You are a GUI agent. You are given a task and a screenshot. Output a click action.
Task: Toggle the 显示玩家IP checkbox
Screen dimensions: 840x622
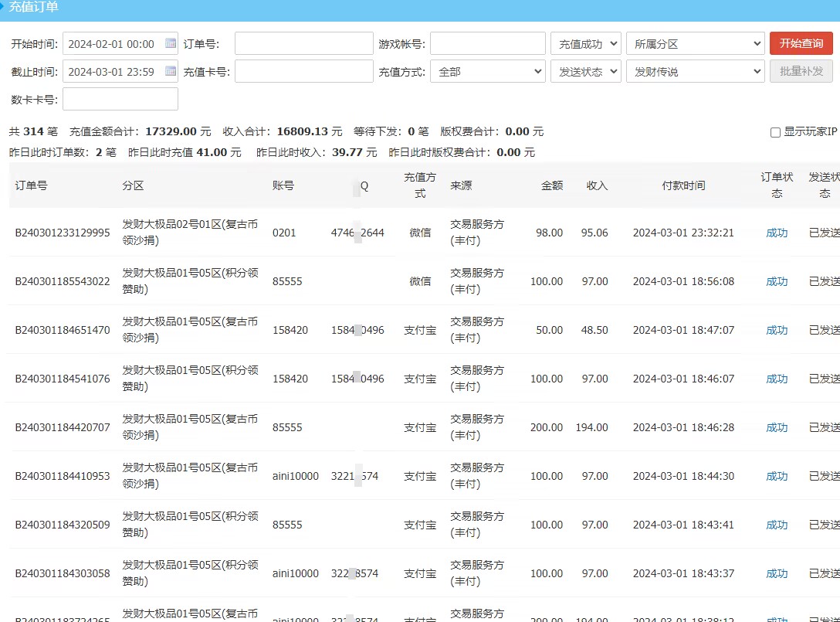(x=775, y=132)
